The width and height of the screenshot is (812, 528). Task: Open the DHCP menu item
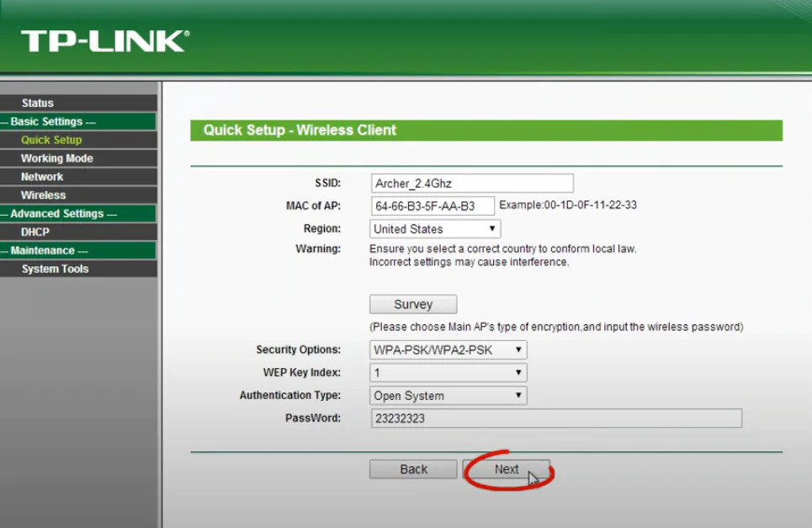79,232
